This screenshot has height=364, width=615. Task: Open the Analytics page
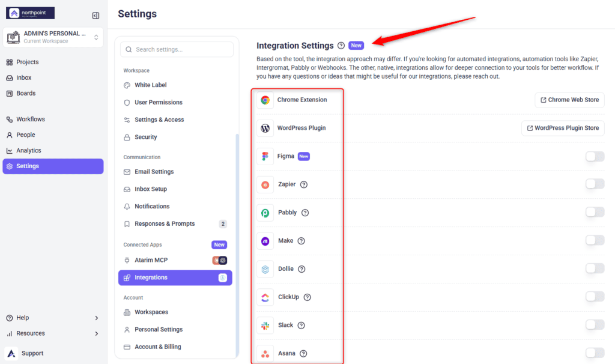53,151
